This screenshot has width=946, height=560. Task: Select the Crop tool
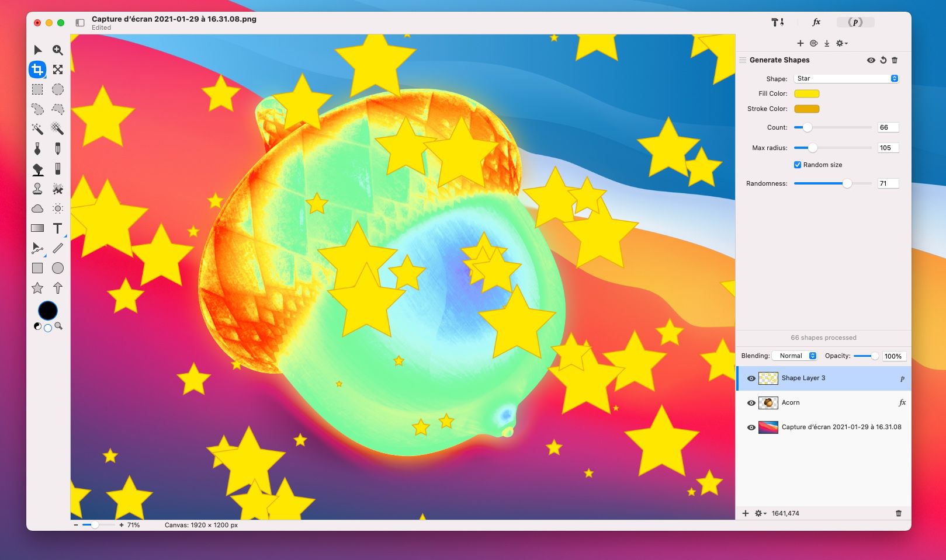(37, 70)
